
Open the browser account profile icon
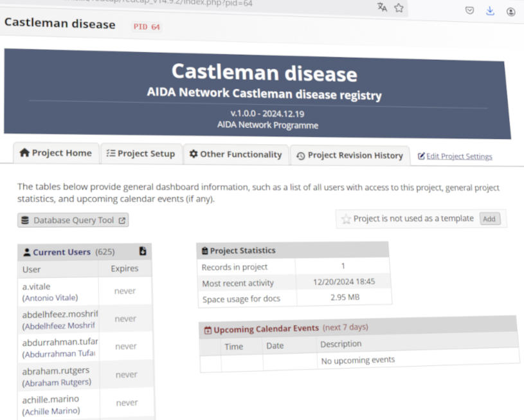(x=510, y=12)
